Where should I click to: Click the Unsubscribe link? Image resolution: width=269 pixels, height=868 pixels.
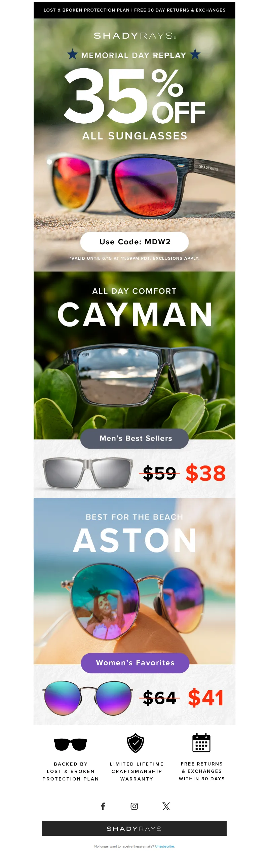coord(164,846)
